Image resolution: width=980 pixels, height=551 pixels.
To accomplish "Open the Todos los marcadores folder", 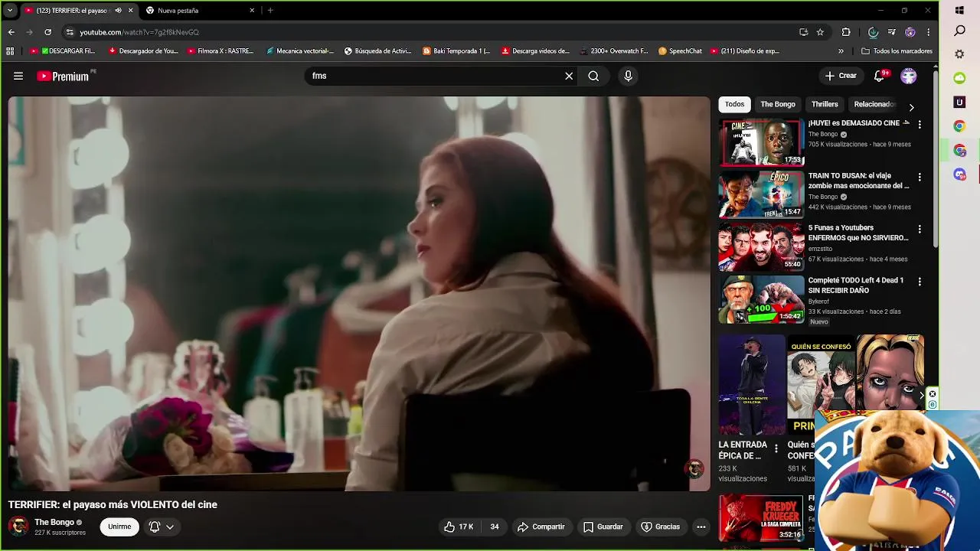I will coord(897,51).
